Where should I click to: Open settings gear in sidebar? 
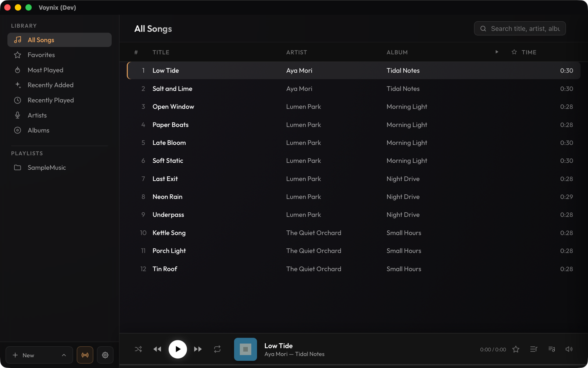click(105, 355)
